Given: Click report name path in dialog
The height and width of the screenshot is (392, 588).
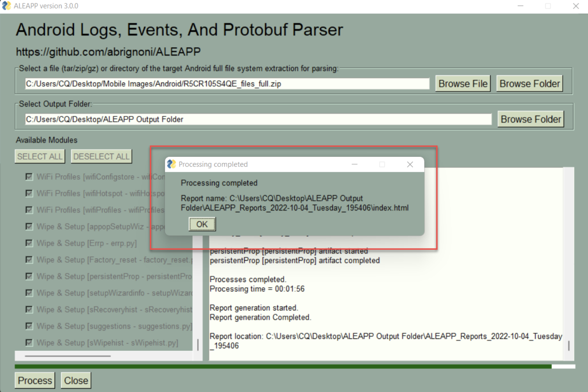Looking at the screenshot, I should pos(295,203).
